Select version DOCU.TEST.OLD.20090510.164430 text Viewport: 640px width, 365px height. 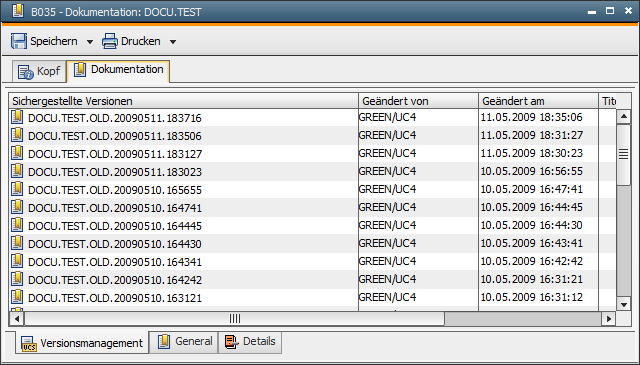tap(115, 244)
